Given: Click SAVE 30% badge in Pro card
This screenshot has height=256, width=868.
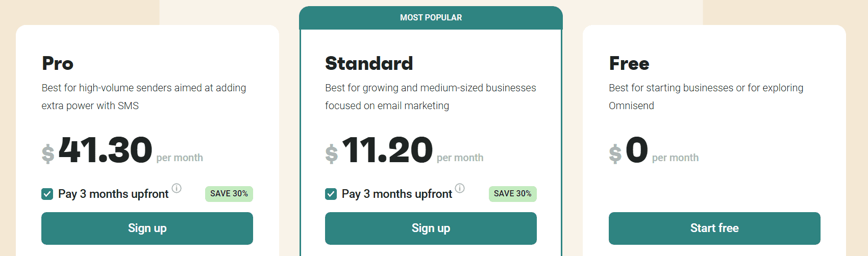Looking at the screenshot, I should [229, 194].
